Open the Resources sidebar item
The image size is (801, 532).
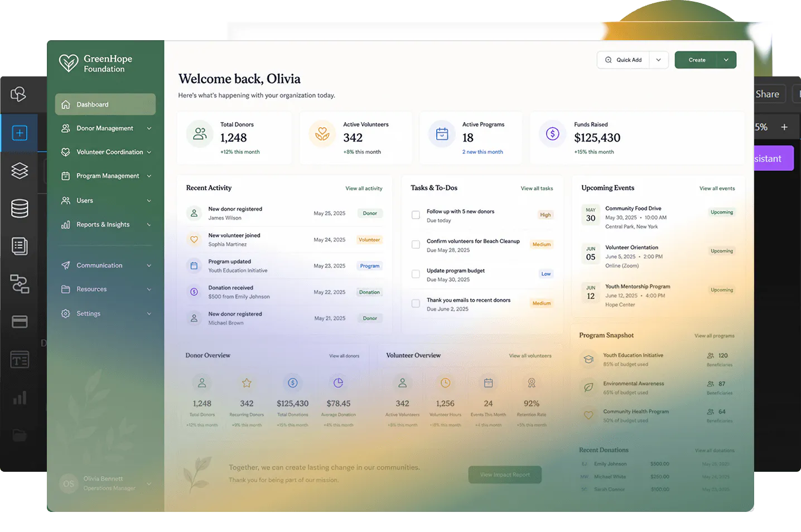click(105, 289)
